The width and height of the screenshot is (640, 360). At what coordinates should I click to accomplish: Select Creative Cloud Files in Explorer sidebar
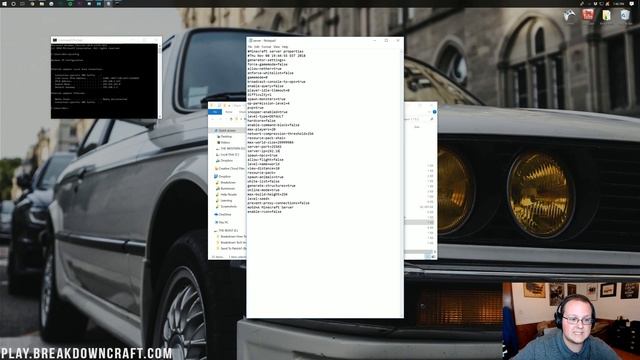(x=231, y=168)
